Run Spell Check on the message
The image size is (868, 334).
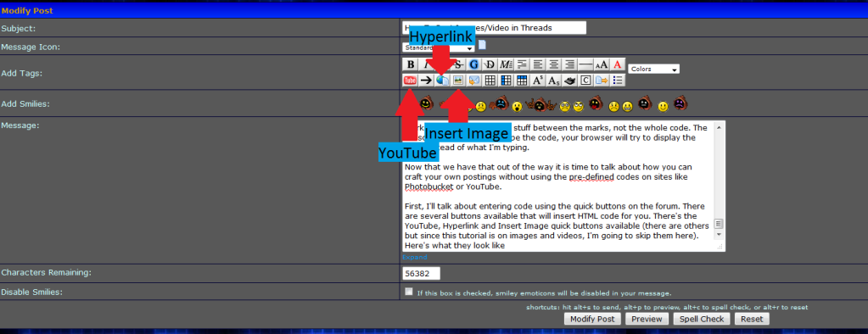tap(702, 319)
